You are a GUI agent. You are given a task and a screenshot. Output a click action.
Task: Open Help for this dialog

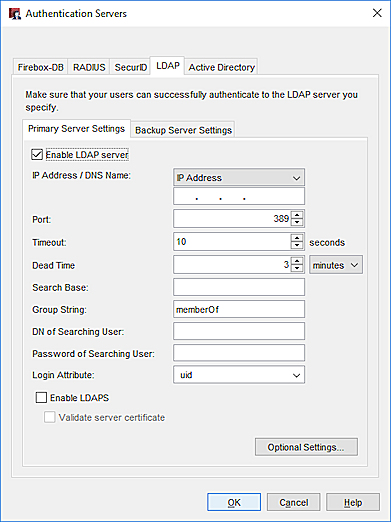353,502
